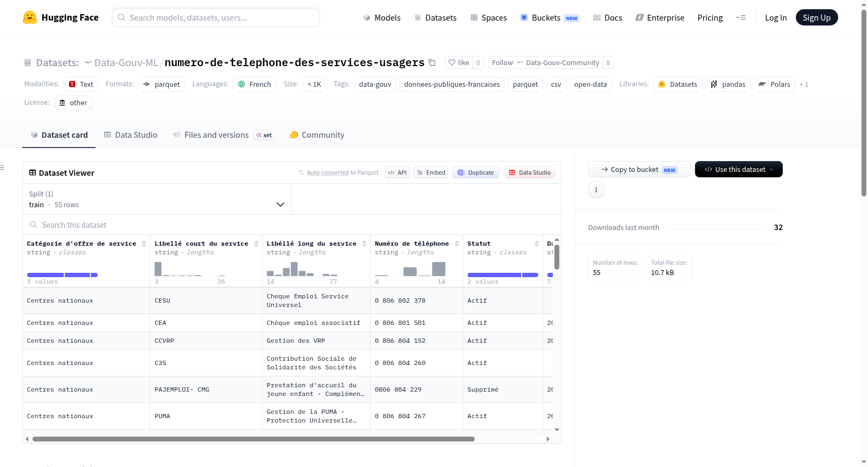Open the three-dot more options button
Screen dimensions: 868x467
click(x=596, y=190)
